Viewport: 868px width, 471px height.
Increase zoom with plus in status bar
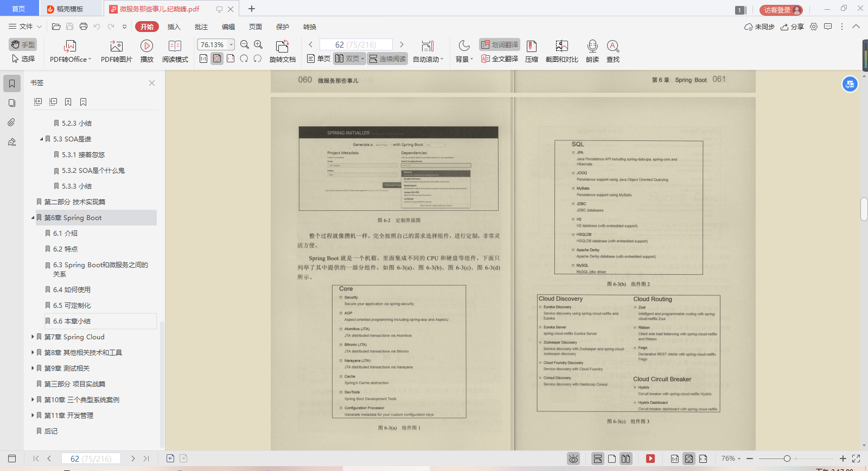[843, 459]
